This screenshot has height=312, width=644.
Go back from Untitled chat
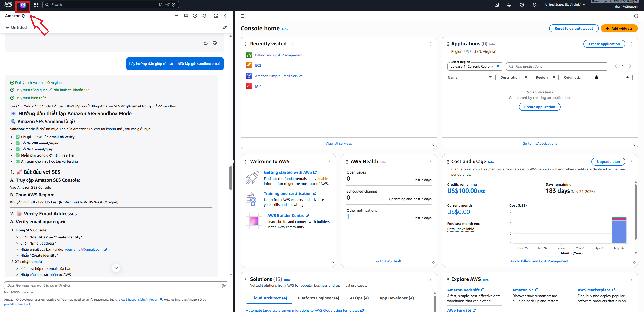click(8, 27)
